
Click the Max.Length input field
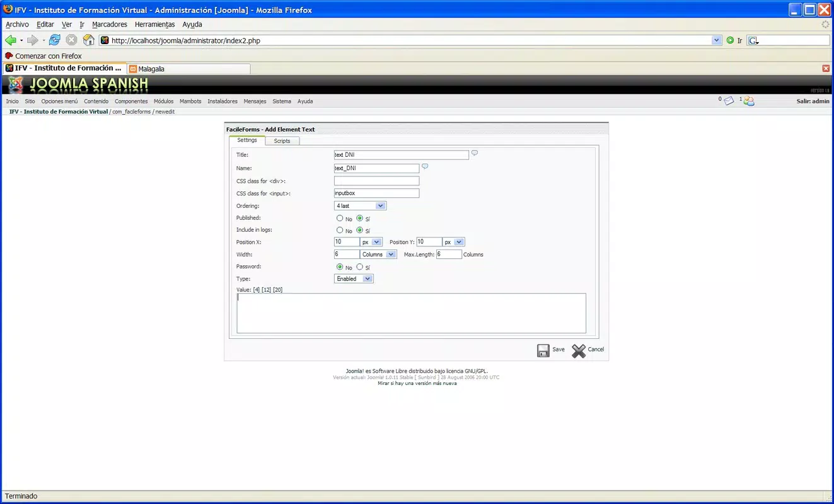pyautogui.click(x=449, y=255)
